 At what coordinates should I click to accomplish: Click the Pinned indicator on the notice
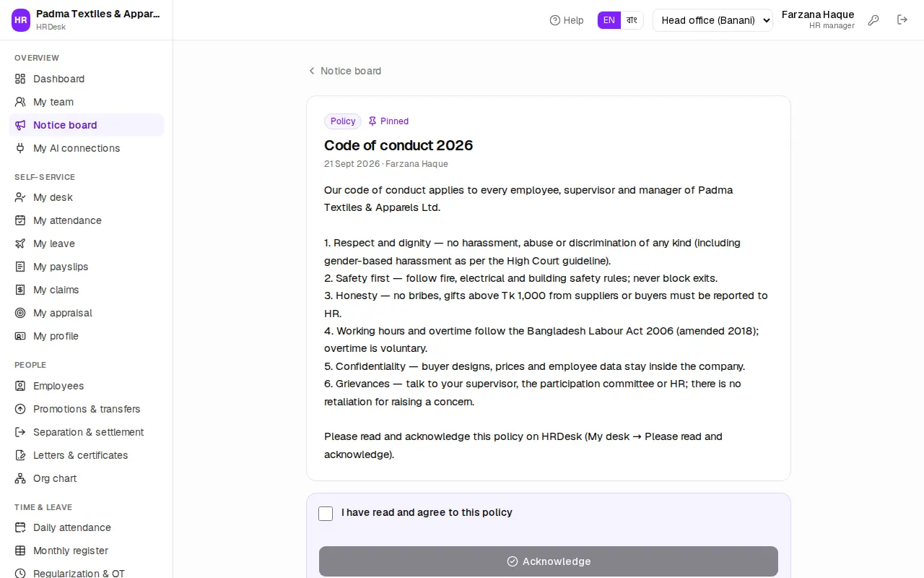coord(388,121)
